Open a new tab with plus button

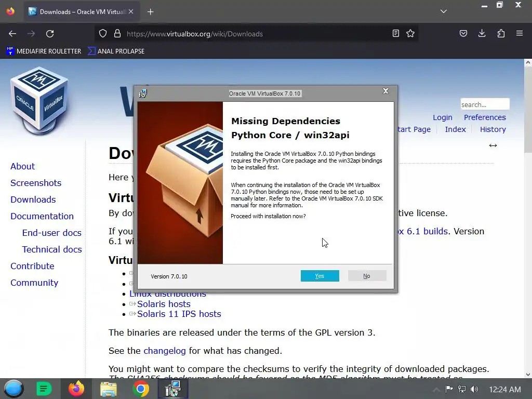150,12
